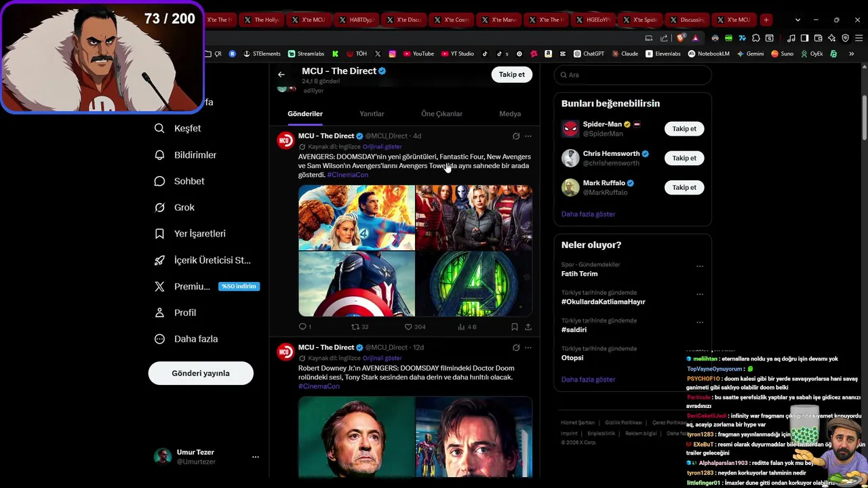Open more options for Fatih Terim trend
The image size is (868, 488).
point(700,266)
